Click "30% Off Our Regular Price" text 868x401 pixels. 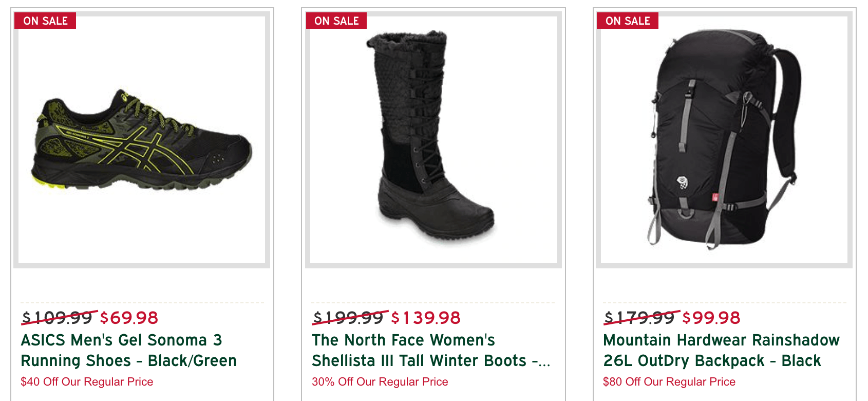380,381
